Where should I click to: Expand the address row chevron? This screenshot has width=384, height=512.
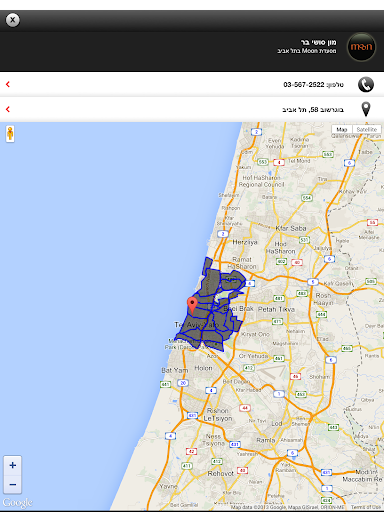pos(8,109)
